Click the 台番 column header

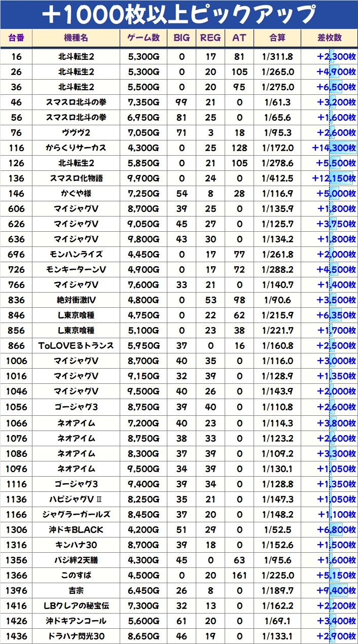click(x=16, y=38)
